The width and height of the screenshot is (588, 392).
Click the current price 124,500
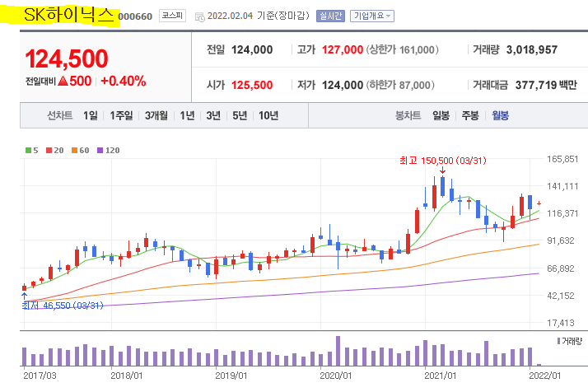coord(67,59)
